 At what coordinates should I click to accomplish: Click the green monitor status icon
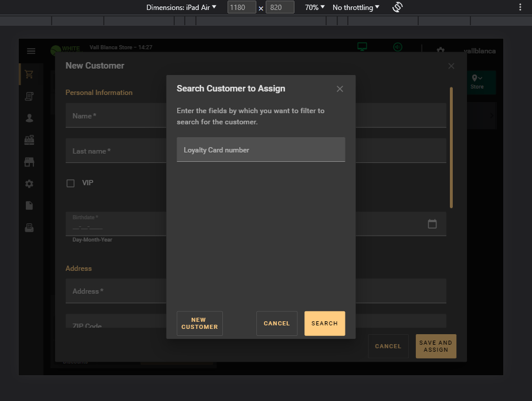(362, 47)
